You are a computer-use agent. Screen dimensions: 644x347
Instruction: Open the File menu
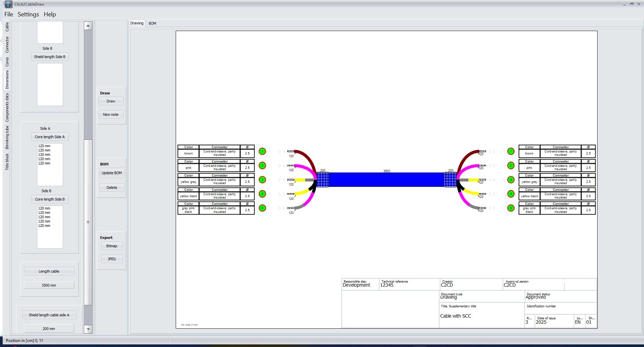(9, 14)
